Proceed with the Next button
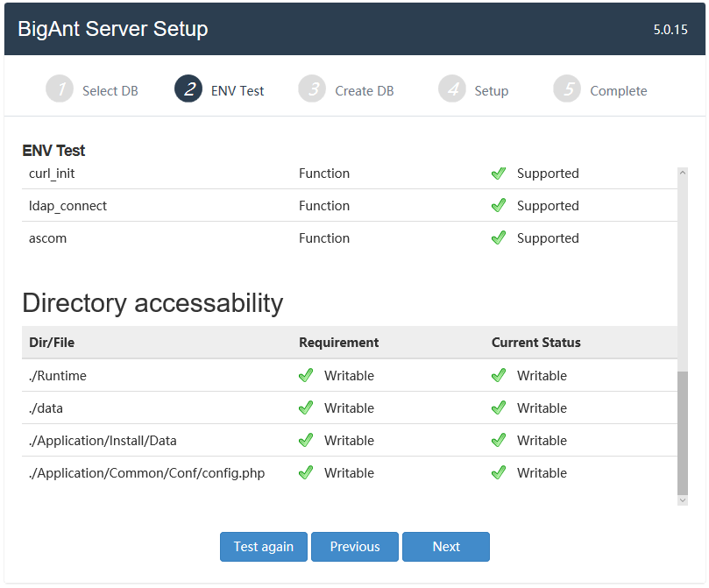 [446, 547]
